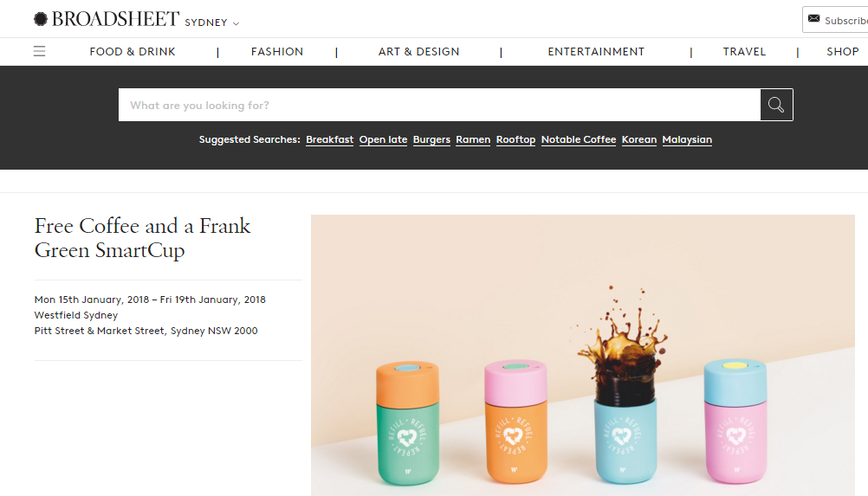Focus the "What are you looking for?" field
The image size is (868, 496).
439,105
